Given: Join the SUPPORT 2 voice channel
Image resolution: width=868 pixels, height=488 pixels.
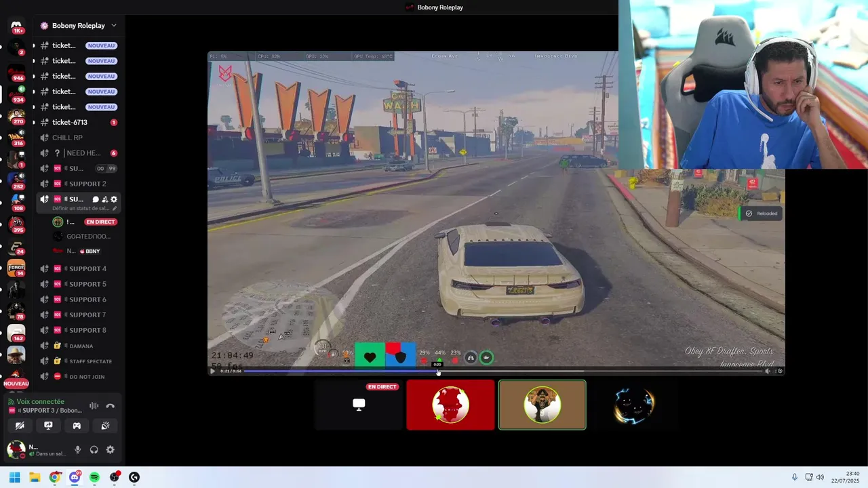Looking at the screenshot, I should click(x=79, y=184).
